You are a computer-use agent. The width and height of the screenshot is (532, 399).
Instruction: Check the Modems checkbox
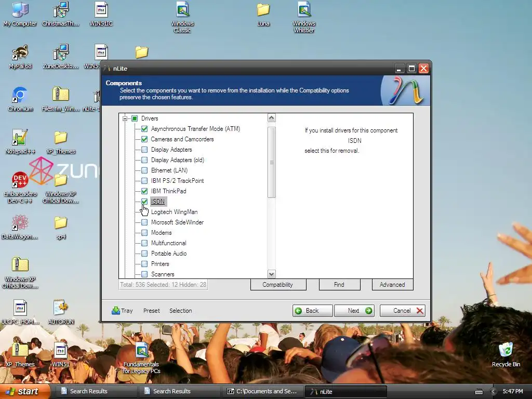coord(144,233)
